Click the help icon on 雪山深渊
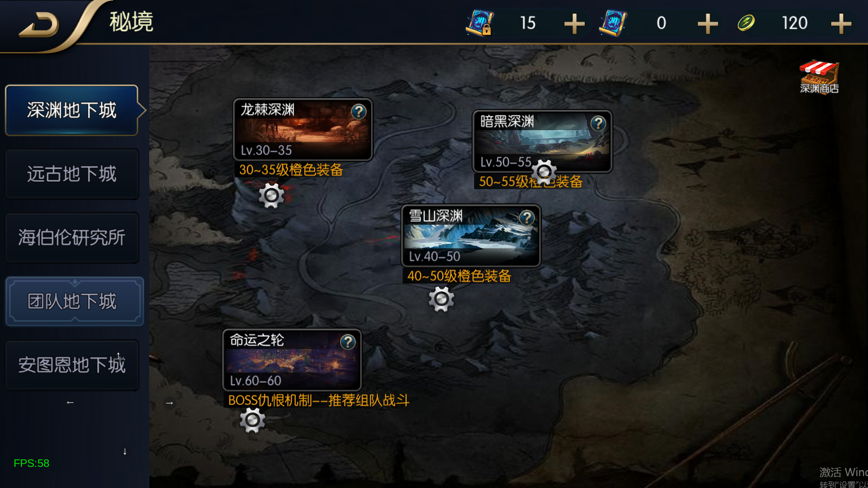 527,218
